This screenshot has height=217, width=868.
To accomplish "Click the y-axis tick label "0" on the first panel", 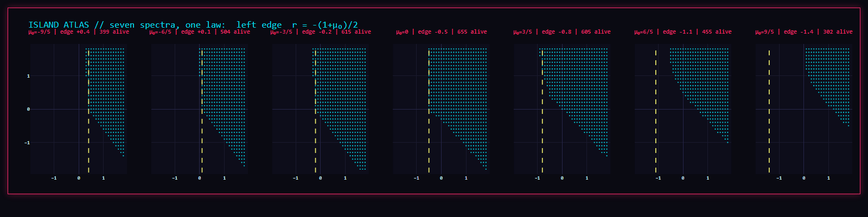I will click(x=28, y=109).
